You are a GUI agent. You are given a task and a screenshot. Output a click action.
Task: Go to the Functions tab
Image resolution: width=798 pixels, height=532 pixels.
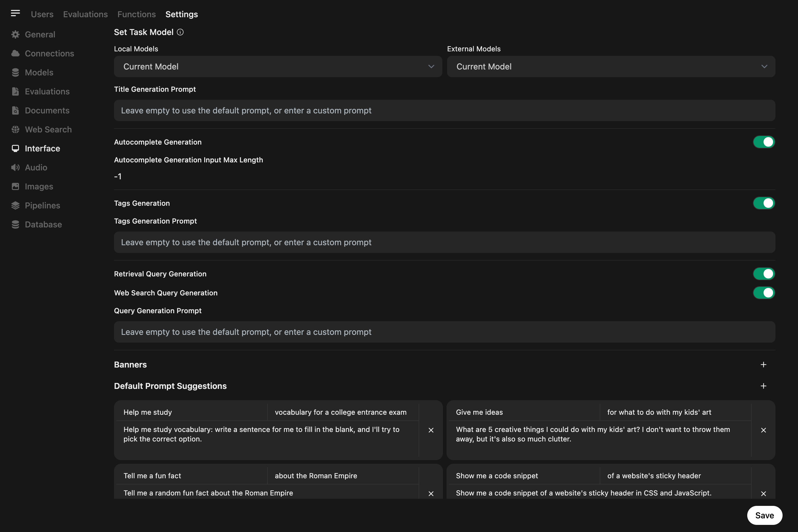click(x=136, y=14)
